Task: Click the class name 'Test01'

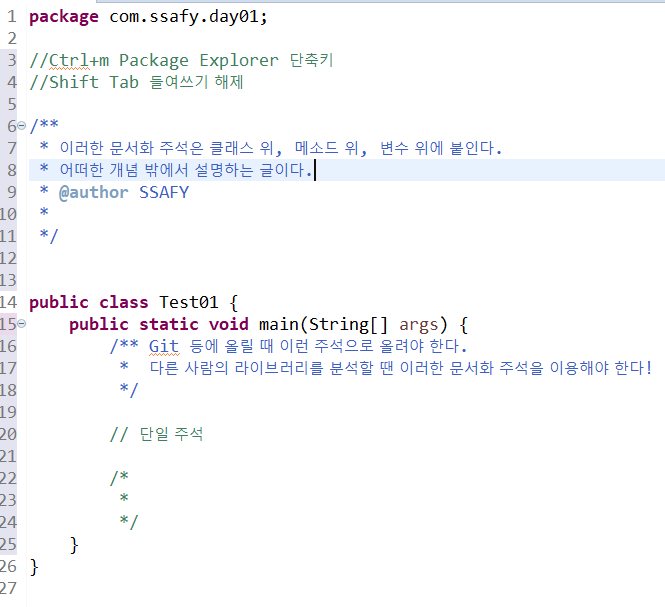Action: [189, 302]
